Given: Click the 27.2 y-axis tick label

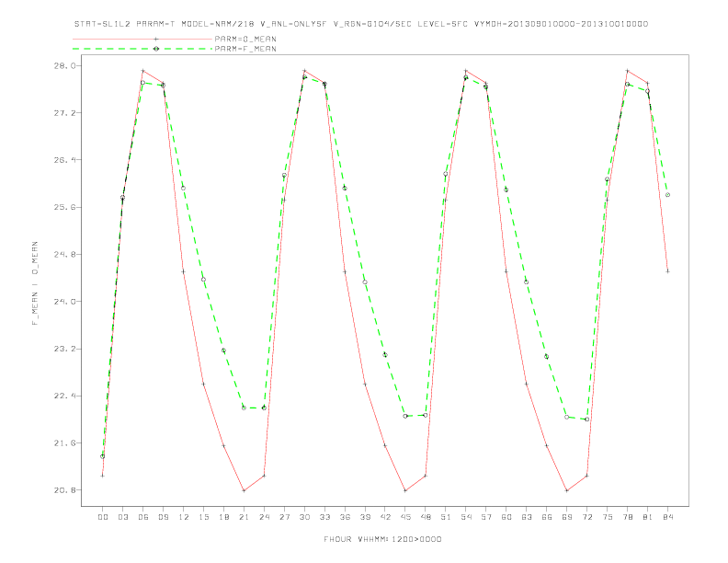Looking at the screenshot, I should point(64,113).
